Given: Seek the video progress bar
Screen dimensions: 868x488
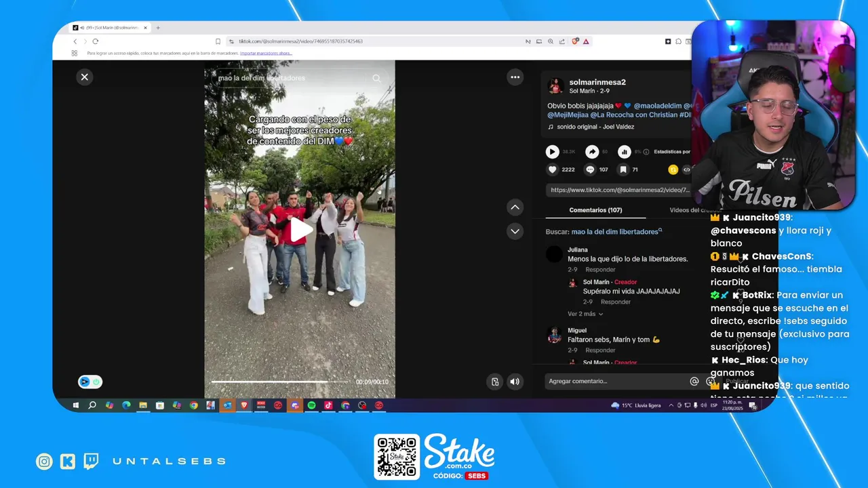Looking at the screenshot, I should pyautogui.click(x=281, y=382).
